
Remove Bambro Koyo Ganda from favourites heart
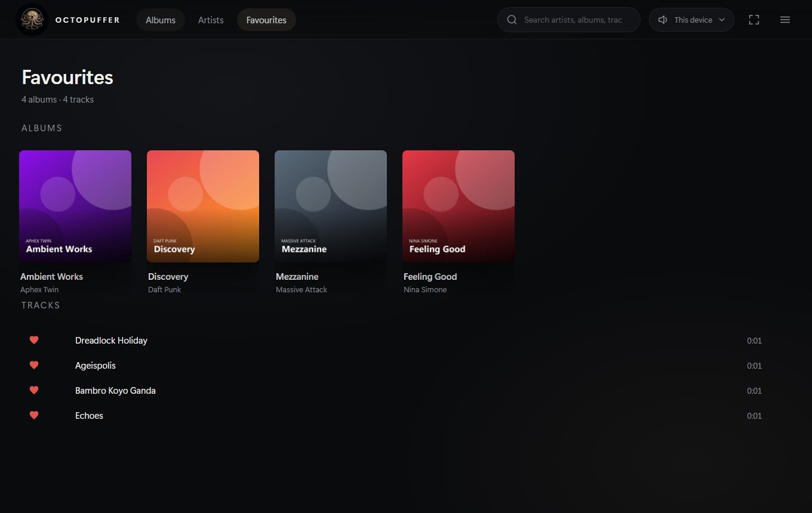34,390
